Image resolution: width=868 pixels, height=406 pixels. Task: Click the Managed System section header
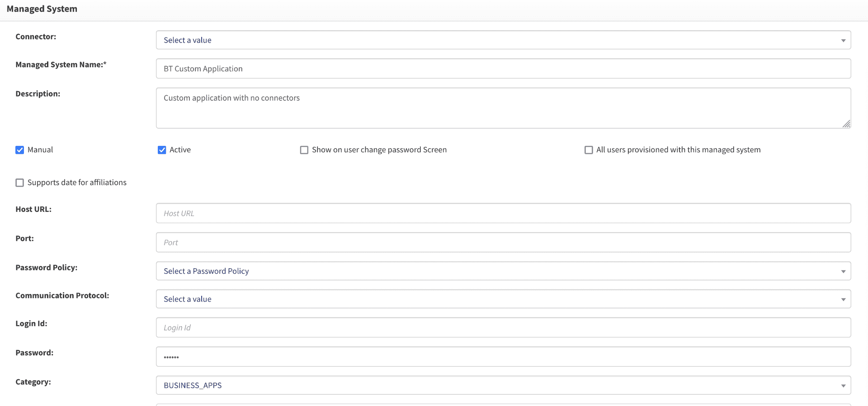pos(42,9)
